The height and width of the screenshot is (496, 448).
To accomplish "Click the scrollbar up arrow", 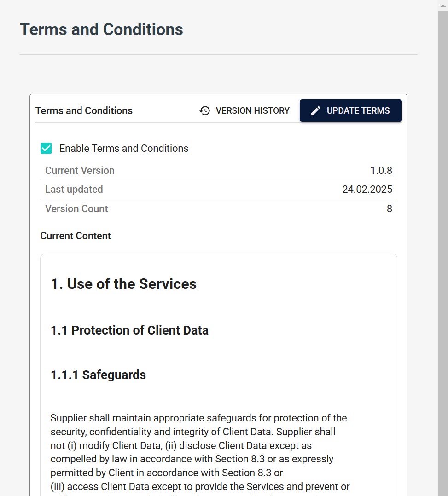I will pos(443,6).
